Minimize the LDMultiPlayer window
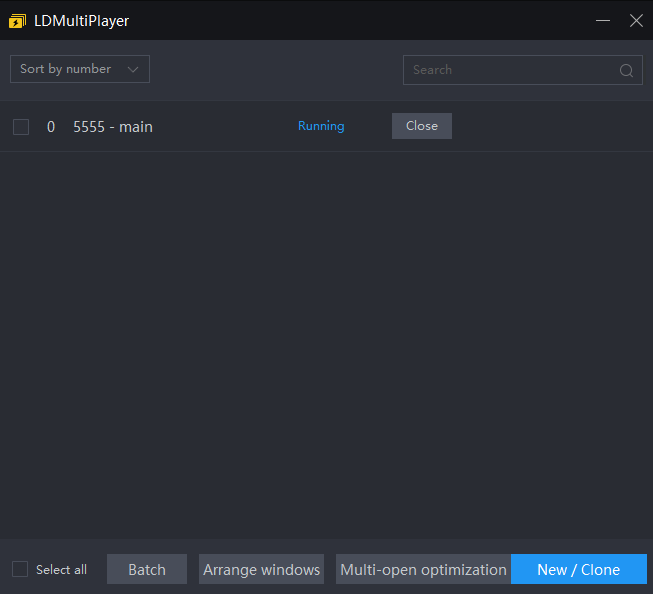The height and width of the screenshot is (594, 653). (602, 20)
